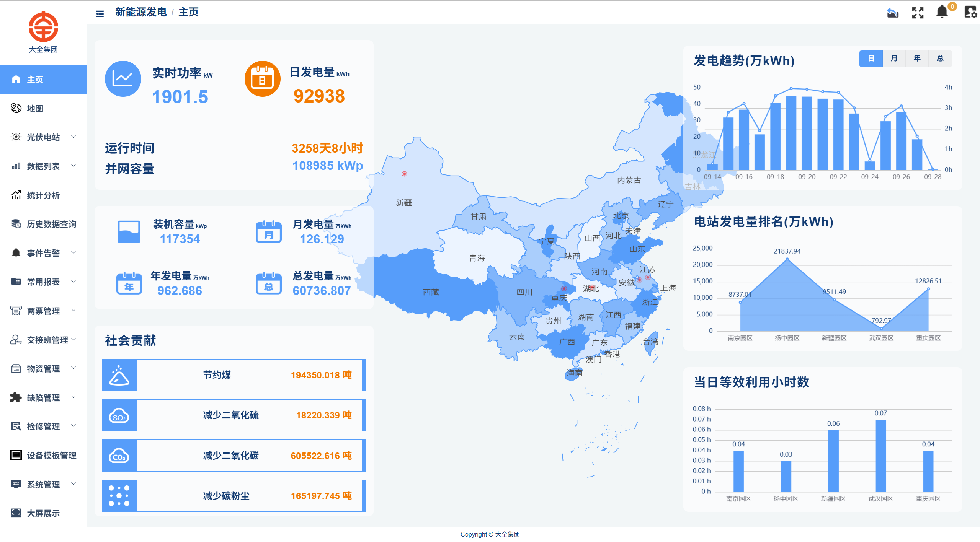This screenshot has height=542, width=980.
Task: Open 历史数据查询 from sidebar
Action: click(51, 224)
